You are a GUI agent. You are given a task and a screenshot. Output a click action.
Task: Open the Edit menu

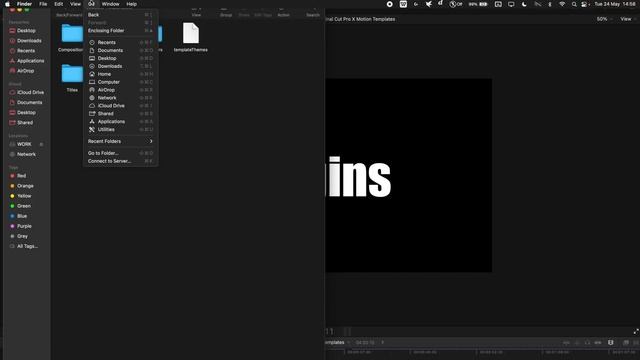[59, 4]
